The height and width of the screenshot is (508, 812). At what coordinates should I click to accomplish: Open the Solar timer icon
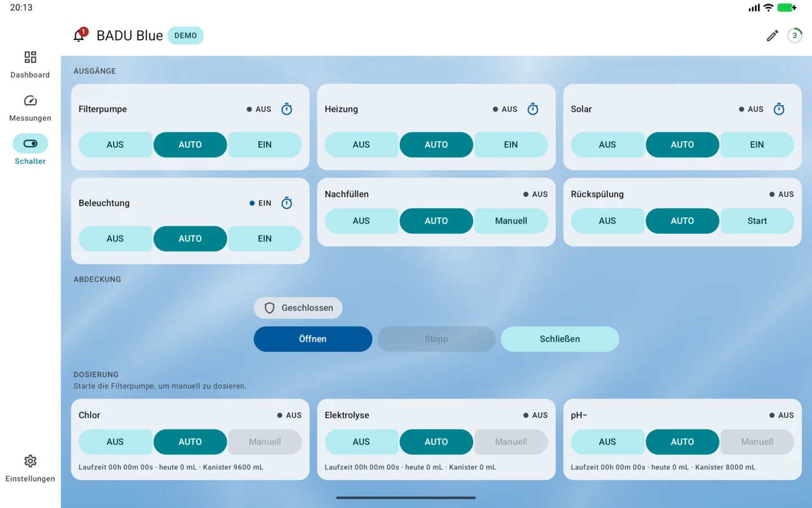point(779,109)
